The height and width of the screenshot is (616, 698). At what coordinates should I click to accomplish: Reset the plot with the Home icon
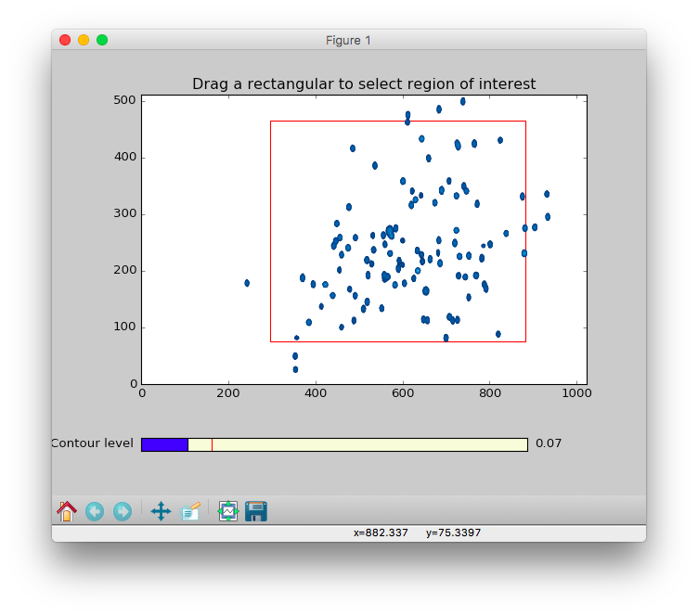click(x=67, y=511)
